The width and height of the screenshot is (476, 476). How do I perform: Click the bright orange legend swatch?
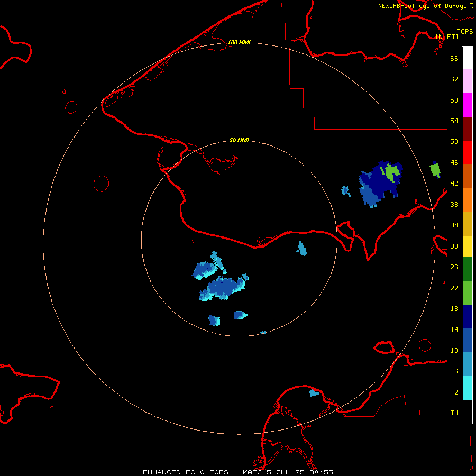[467, 200]
